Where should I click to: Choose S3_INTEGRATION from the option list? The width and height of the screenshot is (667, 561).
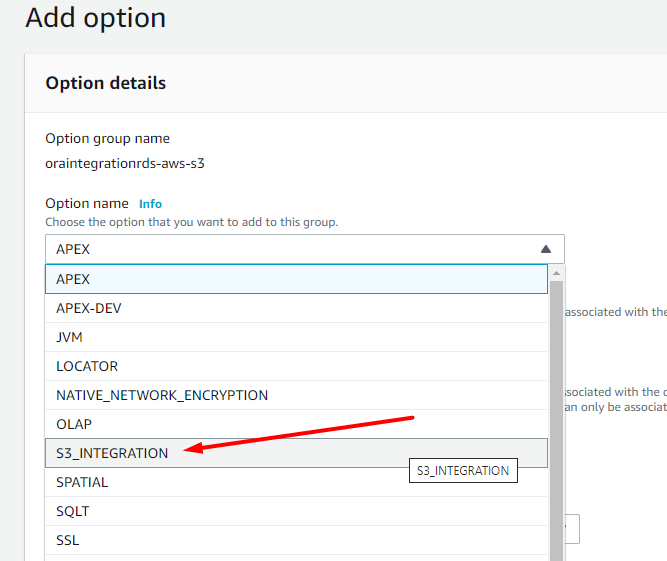296,453
